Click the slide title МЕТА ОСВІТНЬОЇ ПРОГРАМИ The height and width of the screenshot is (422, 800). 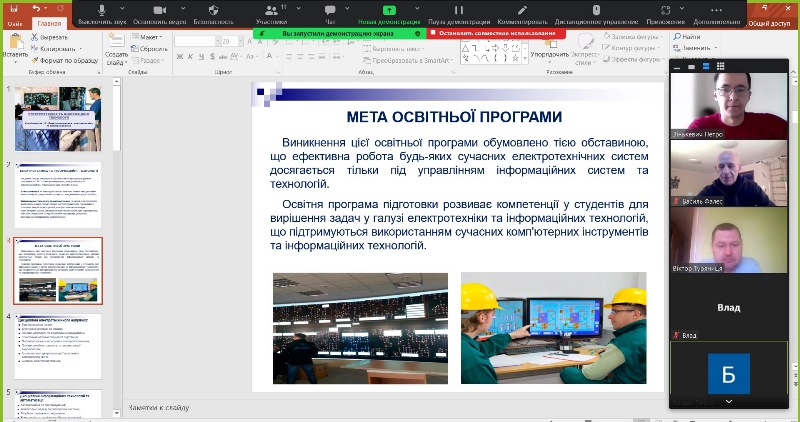pos(454,117)
